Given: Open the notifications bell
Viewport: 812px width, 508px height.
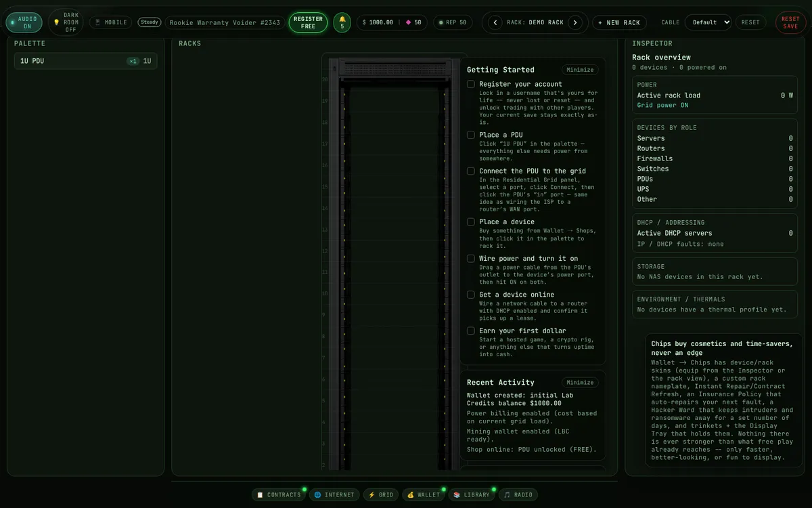Looking at the screenshot, I should (342, 22).
